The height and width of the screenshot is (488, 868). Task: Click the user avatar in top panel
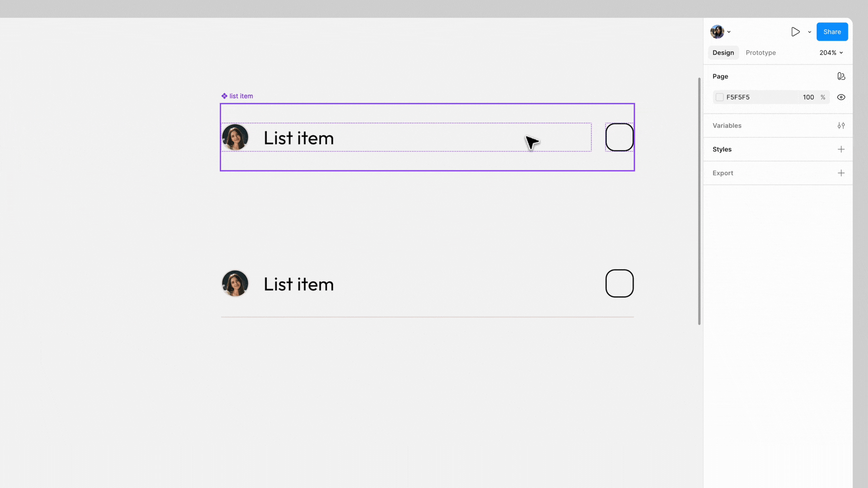pos(717,32)
